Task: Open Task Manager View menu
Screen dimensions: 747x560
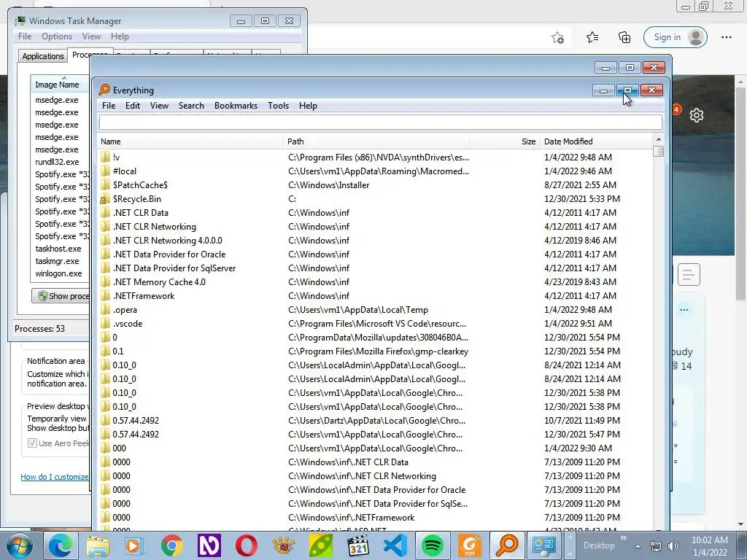Action: coord(91,36)
